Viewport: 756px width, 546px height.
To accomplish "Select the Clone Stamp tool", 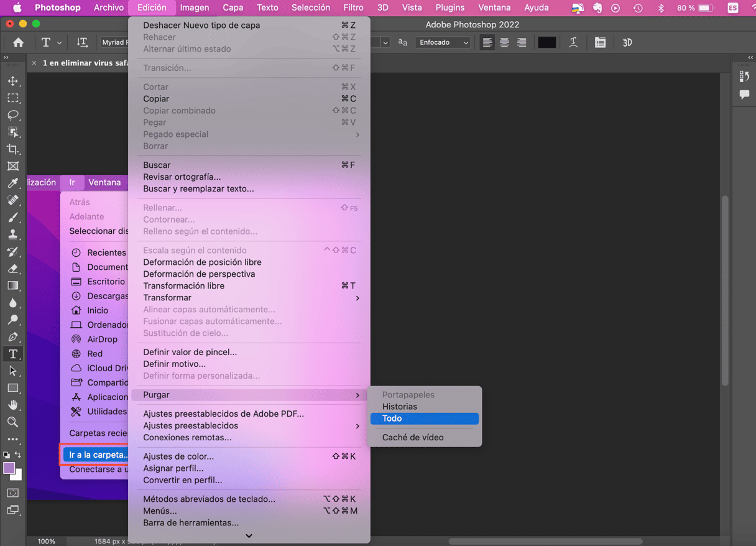I will point(12,234).
